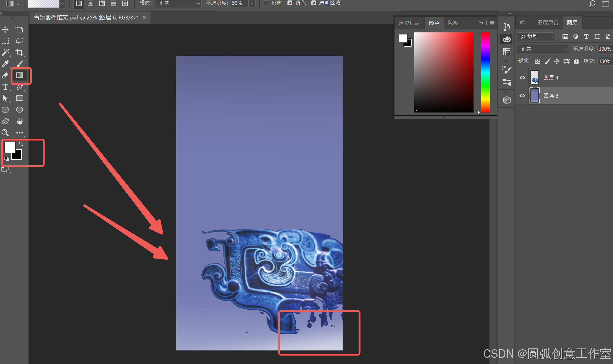Screen dimensions: 613x364
Task: Select the Gradient tool
Action: [x=20, y=75]
